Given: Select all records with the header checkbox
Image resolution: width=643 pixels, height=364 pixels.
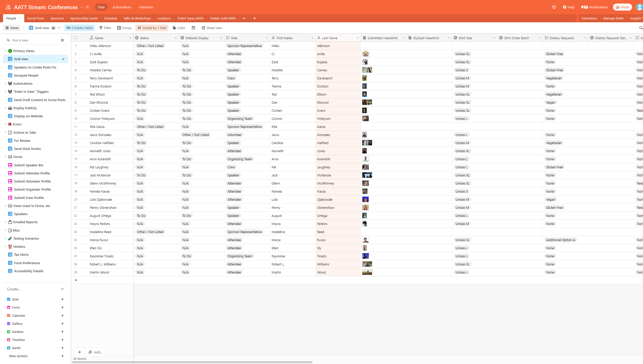Looking at the screenshot, I should 76,37.
